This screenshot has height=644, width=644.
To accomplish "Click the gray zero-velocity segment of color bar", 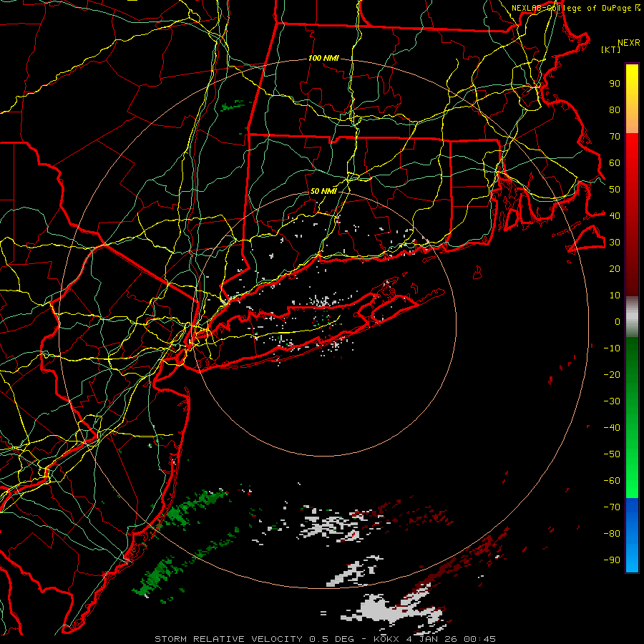I will point(632,317).
